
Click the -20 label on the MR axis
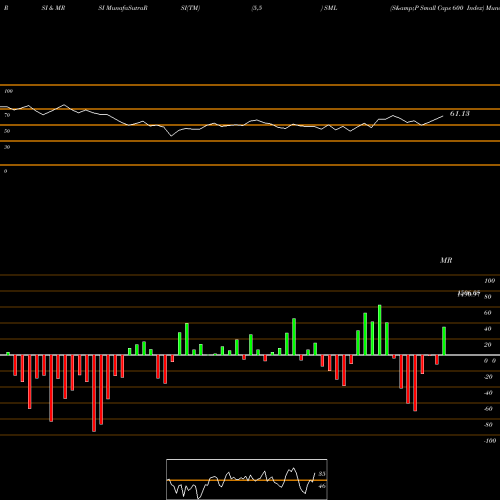point(488,377)
